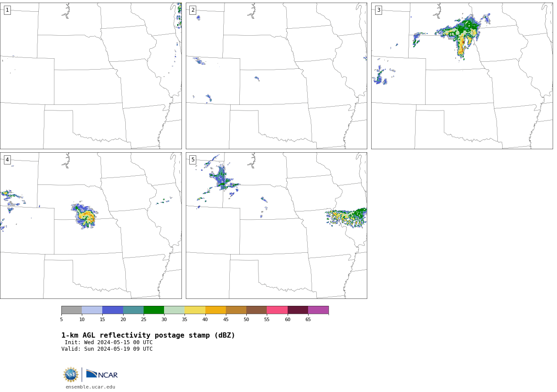
Task: Click panel number label 4
Action: click(x=7, y=160)
